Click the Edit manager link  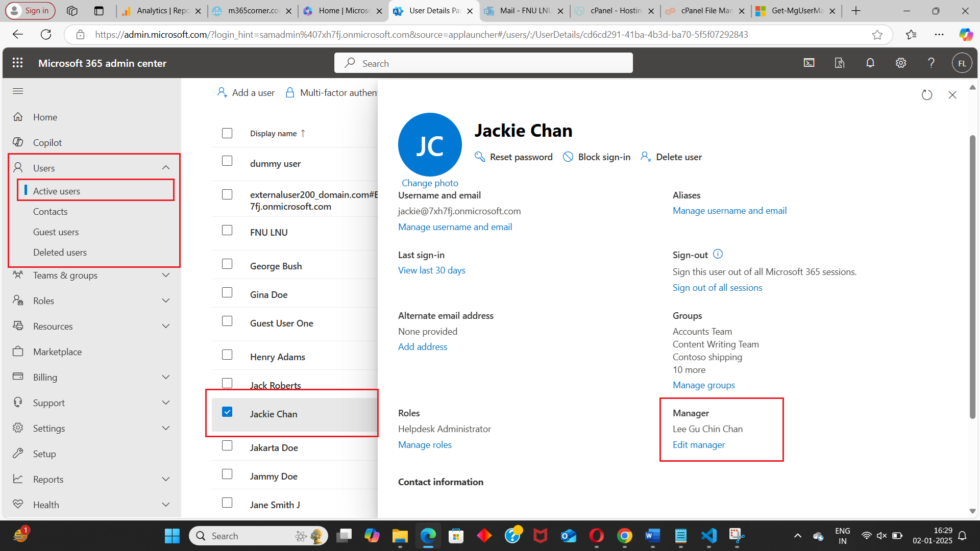click(x=698, y=445)
